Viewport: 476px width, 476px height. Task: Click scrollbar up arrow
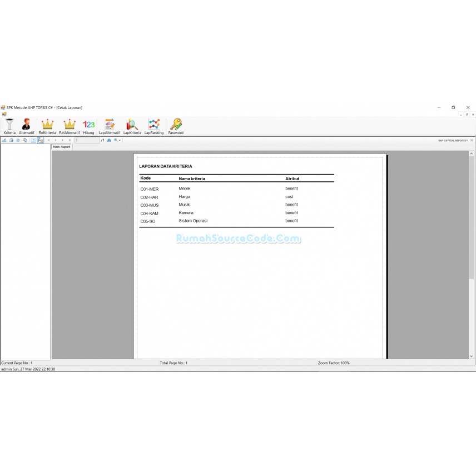click(471, 154)
